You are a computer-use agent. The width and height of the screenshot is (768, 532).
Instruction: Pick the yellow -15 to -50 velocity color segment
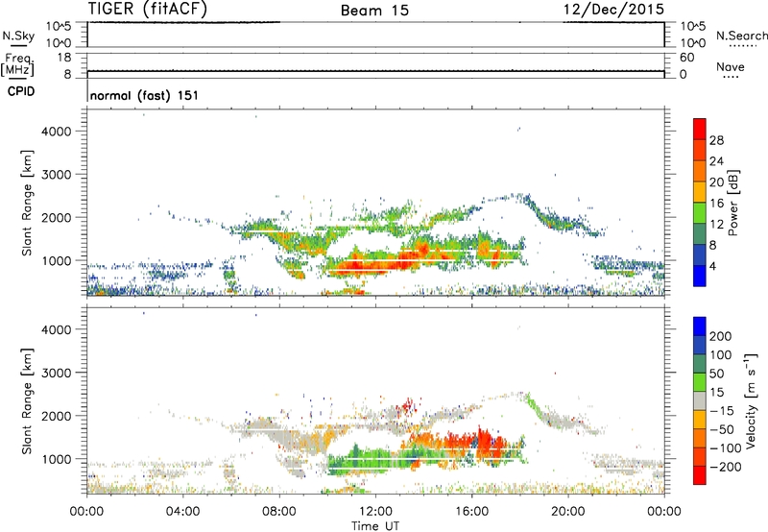[700, 420]
